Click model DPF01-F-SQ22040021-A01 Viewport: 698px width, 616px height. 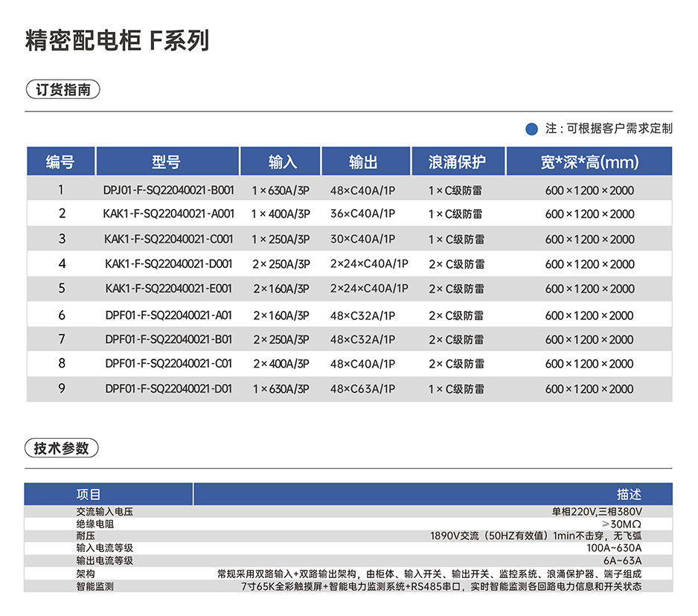[x=169, y=315]
